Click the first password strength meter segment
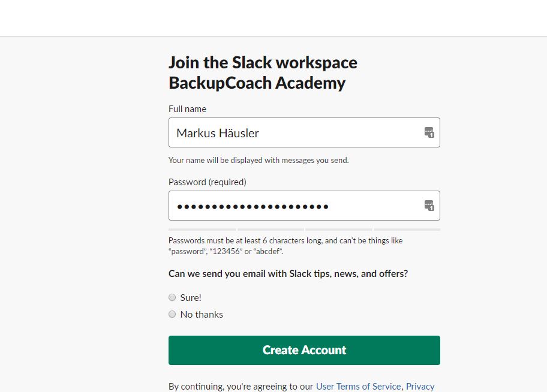547x392 pixels. [x=202, y=230]
